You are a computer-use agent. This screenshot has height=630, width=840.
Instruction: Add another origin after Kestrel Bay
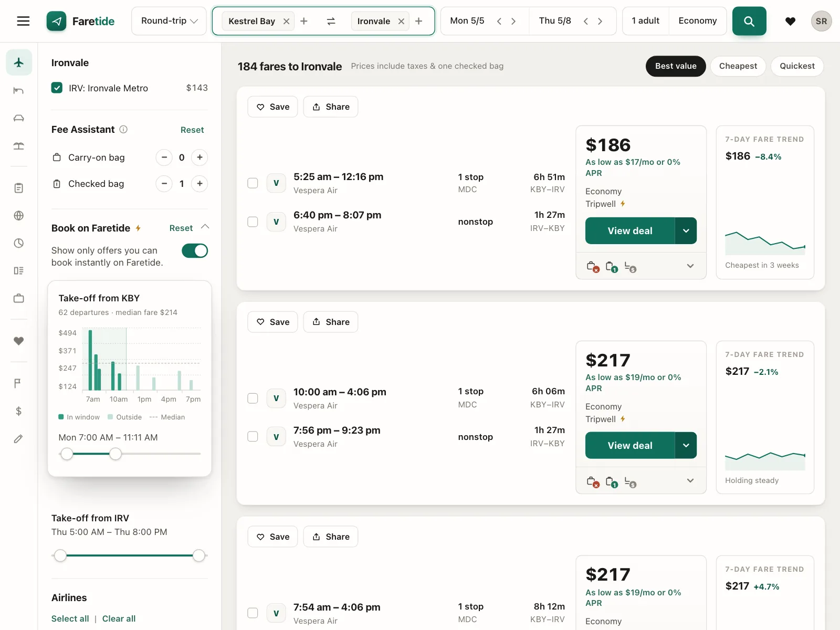point(304,21)
